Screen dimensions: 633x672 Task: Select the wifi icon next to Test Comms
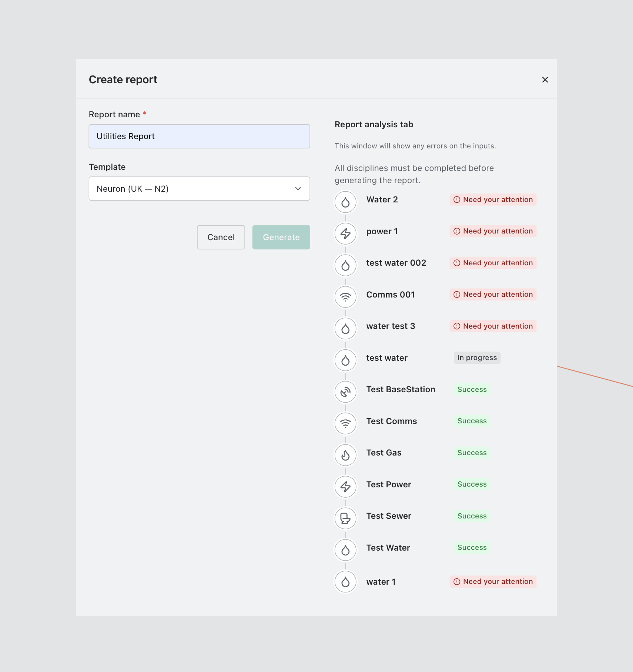tap(345, 423)
